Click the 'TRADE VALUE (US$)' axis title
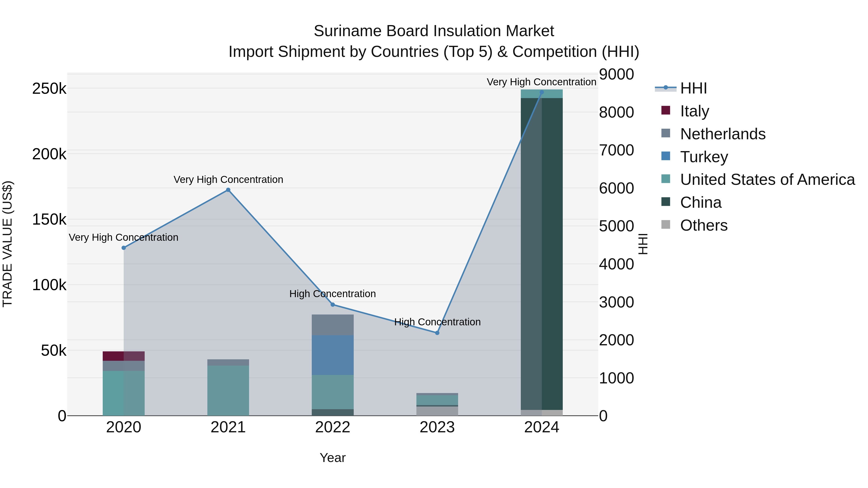Image resolution: width=868 pixels, height=488 pixels. pos(7,244)
